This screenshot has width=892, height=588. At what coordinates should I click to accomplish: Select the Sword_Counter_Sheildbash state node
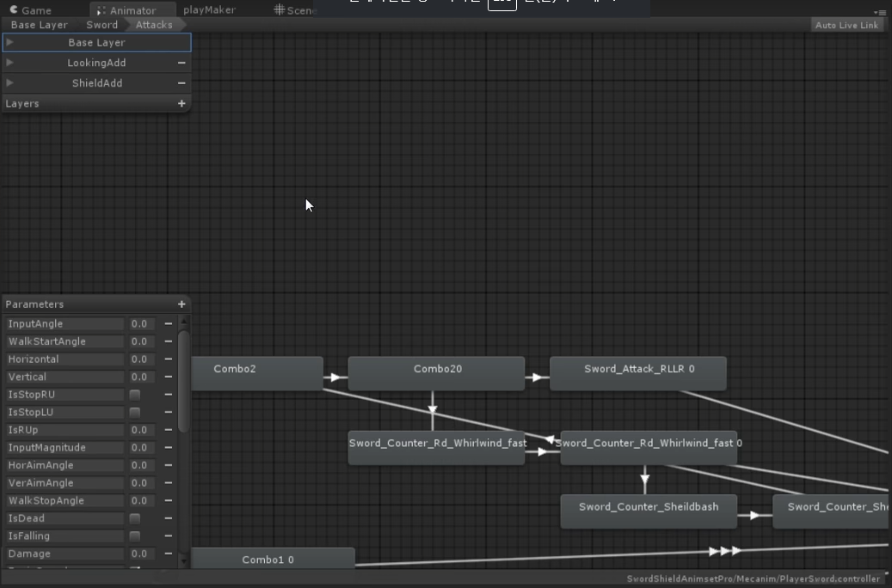tap(649, 511)
